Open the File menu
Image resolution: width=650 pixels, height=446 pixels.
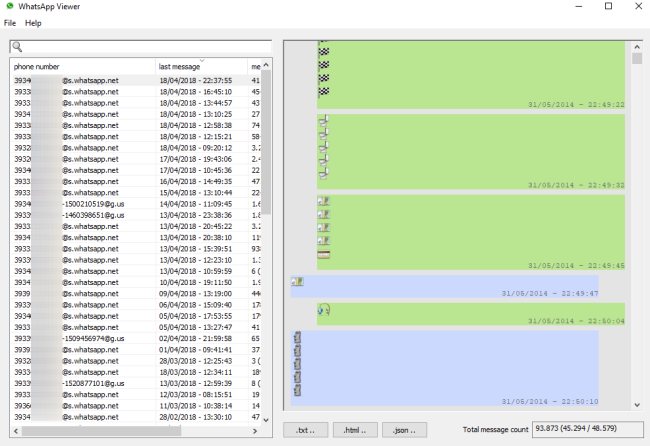click(10, 23)
